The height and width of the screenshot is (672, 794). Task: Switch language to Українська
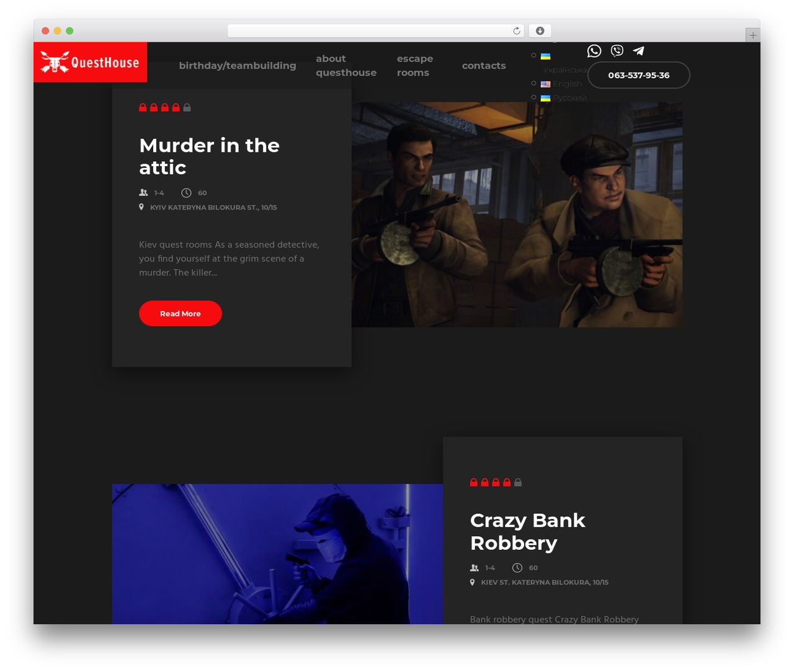pyautogui.click(x=565, y=70)
